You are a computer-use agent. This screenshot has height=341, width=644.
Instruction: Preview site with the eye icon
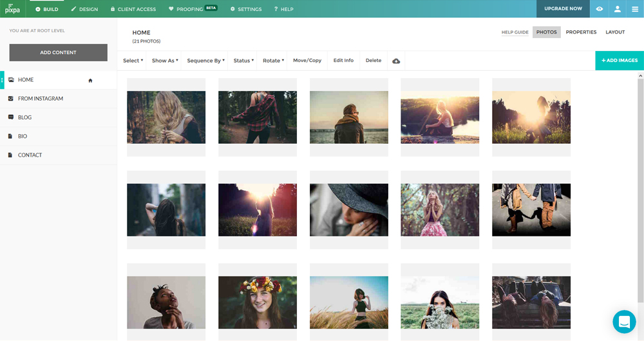click(x=599, y=8)
